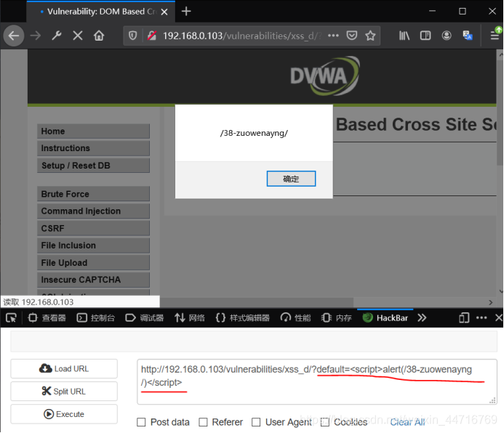Viewport: 504px width, 433px height.
Task: Open the CSRF menu item
Action: coord(93,228)
